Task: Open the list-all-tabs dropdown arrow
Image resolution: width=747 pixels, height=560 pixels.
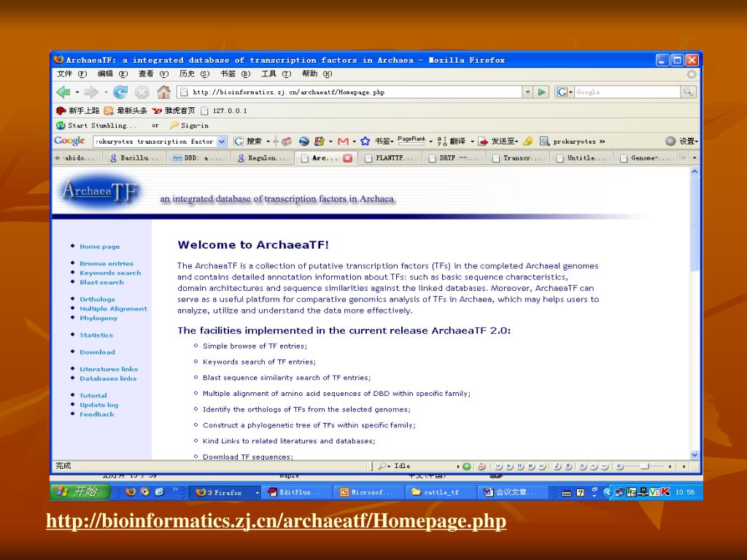Action: pyautogui.click(x=694, y=158)
